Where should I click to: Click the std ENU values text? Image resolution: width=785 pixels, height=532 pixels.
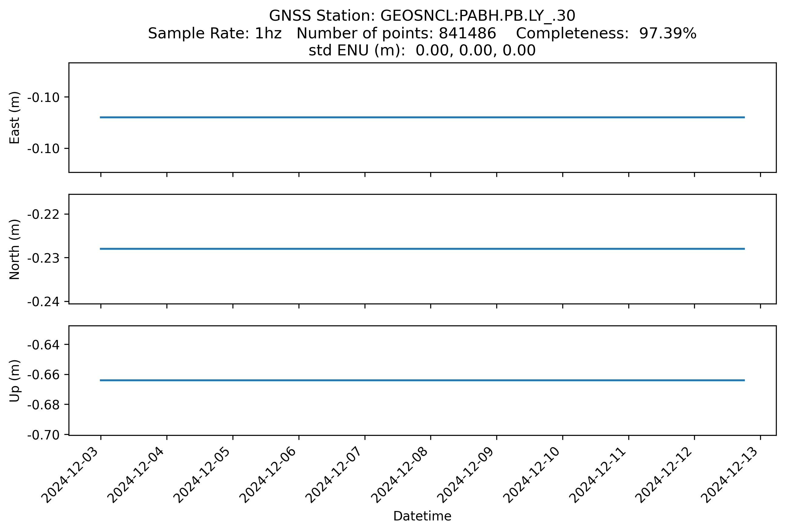coord(422,51)
